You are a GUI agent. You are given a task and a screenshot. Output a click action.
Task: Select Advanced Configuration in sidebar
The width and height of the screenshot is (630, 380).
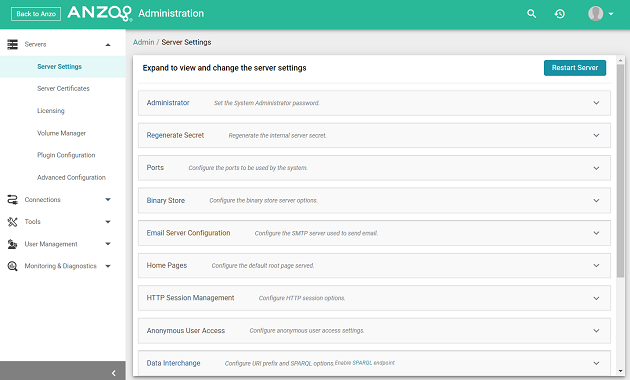pyautogui.click(x=71, y=177)
